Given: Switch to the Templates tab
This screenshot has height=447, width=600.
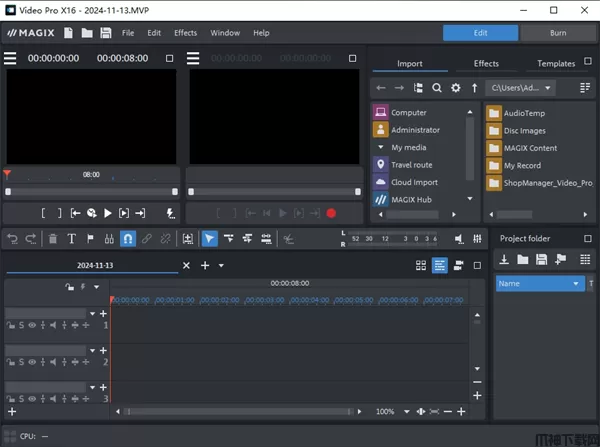Looking at the screenshot, I should pyautogui.click(x=556, y=63).
